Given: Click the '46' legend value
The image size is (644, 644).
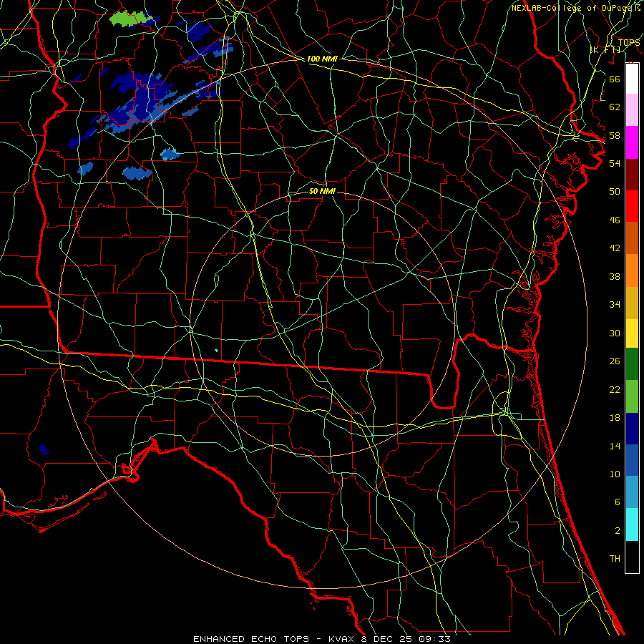Looking at the screenshot, I should pos(615,220).
